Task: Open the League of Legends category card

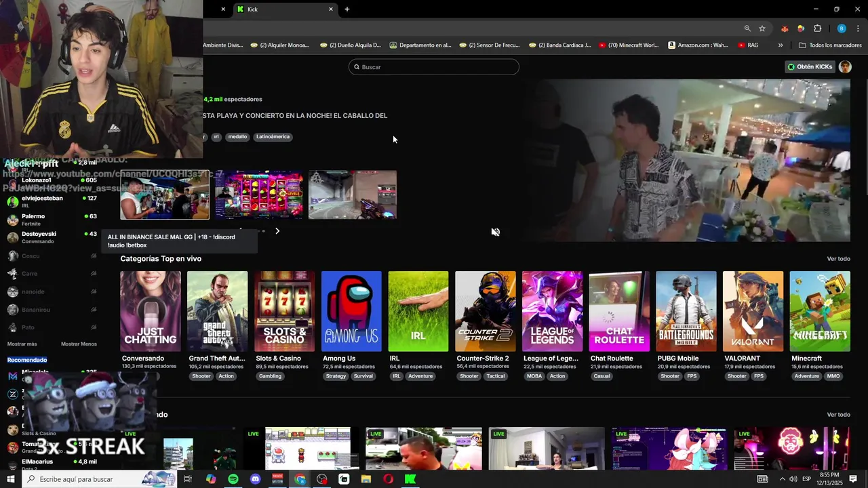Action: (552, 311)
